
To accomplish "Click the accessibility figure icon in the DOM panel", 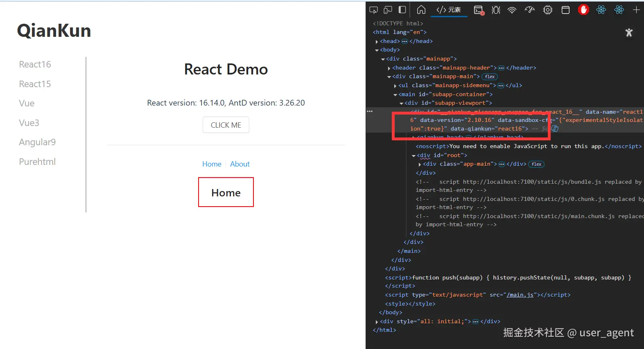I will 629,33.
